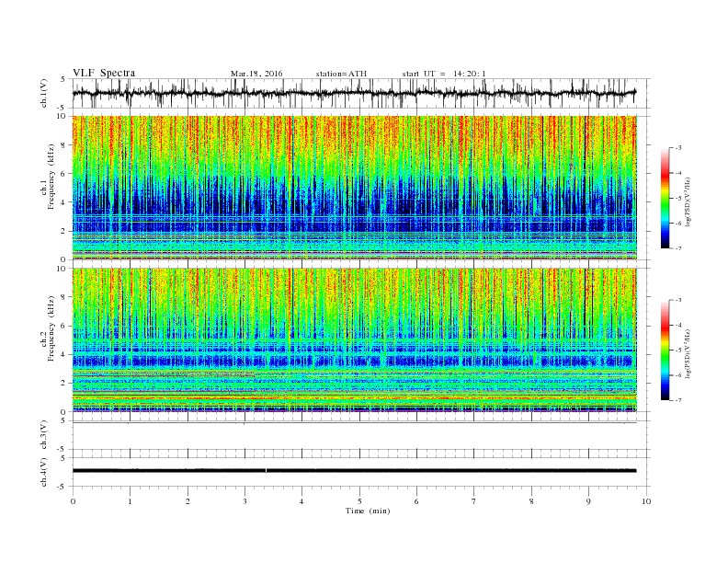Image resolution: width=728 pixels, height=563 pixels.
Task: Click the ch.1 "Frequency (kHz)" axis label
Action: pos(51,177)
